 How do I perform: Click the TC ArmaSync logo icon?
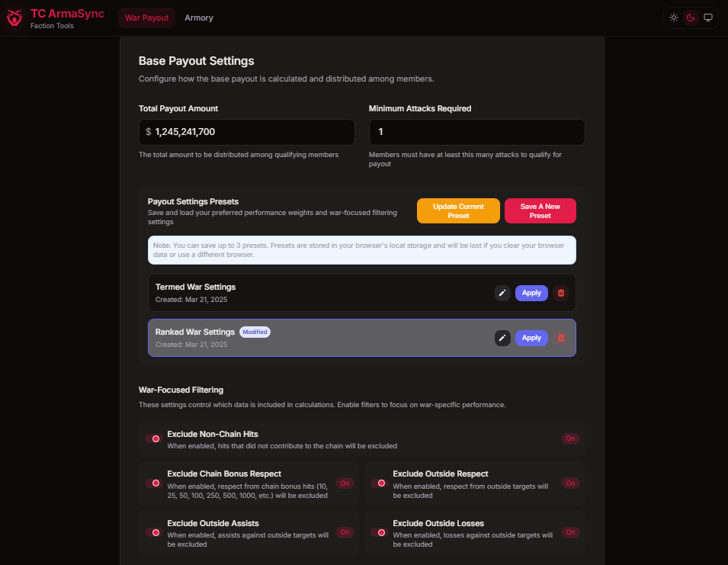point(14,18)
